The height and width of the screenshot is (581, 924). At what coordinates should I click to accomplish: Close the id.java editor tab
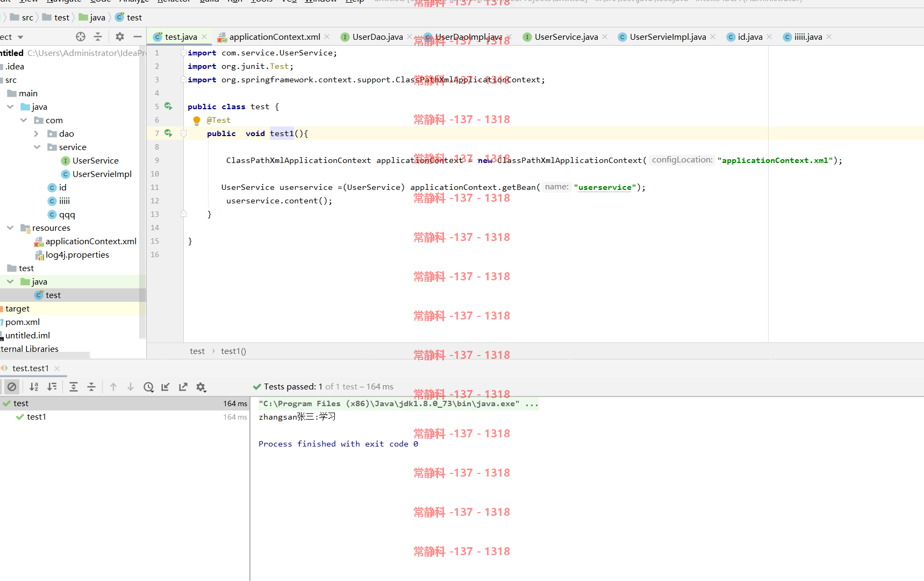click(769, 37)
